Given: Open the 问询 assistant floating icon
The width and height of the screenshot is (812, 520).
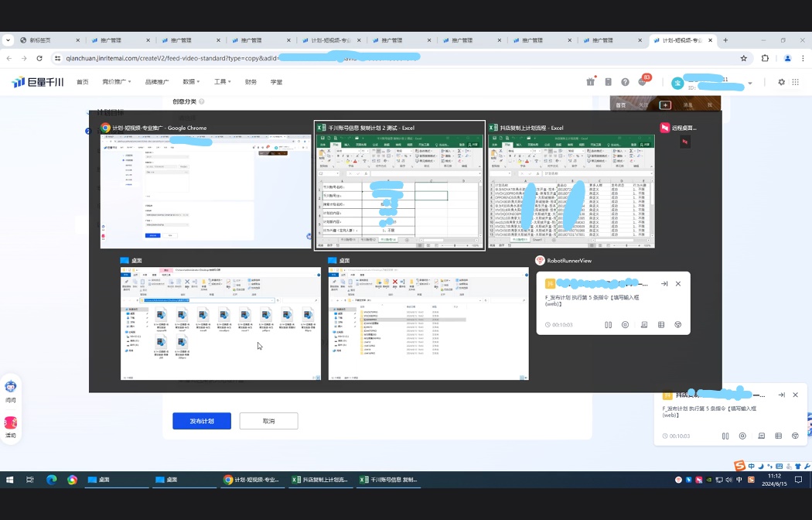Looking at the screenshot, I should point(10,391).
